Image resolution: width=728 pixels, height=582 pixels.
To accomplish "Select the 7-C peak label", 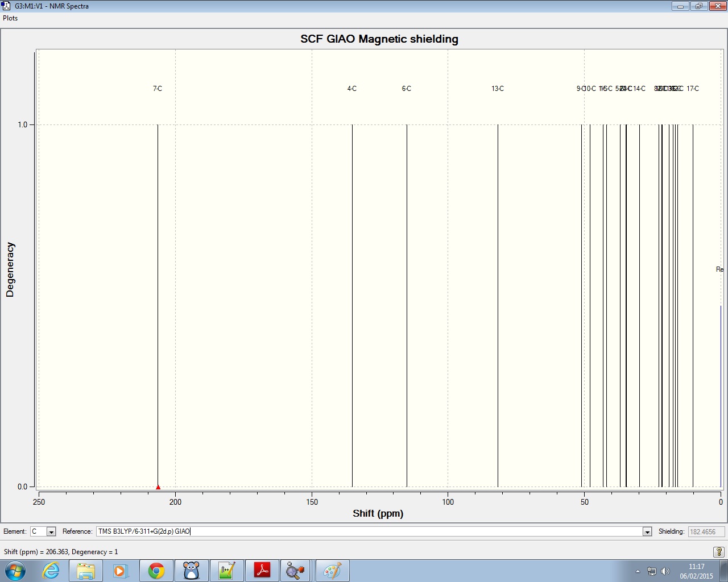I will tap(158, 89).
